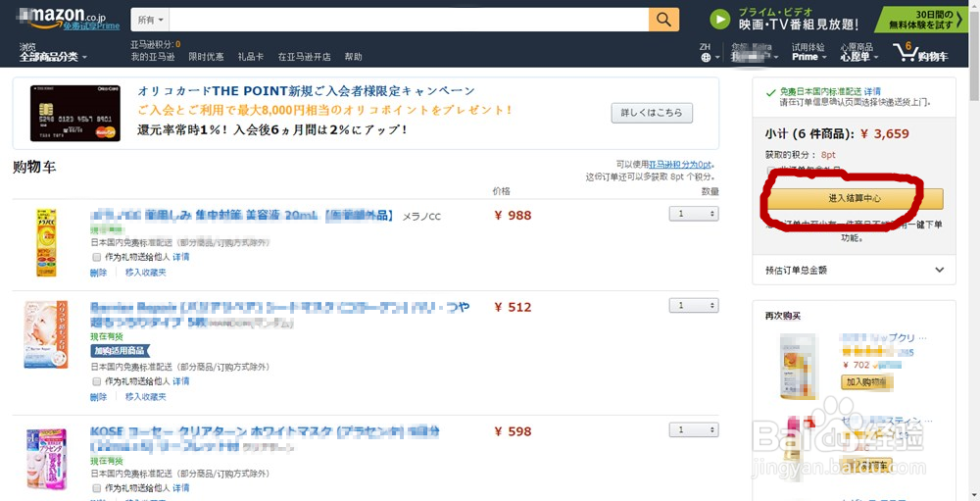Click 进入结算中心 checkout button
This screenshot has height=501, width=980.
(x=855, y=198)
